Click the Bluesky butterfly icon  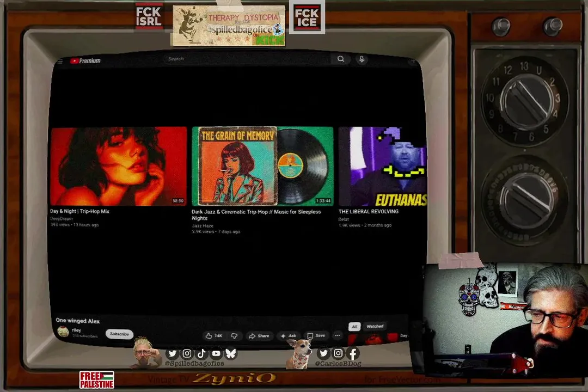pos(231,353)
